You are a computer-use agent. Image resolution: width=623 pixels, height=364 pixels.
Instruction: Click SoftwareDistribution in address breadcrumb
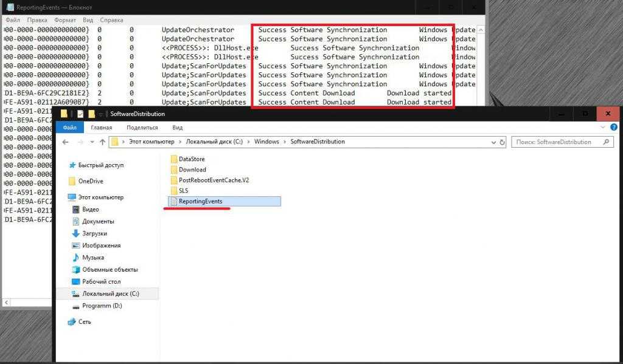[x=318, y=142]
